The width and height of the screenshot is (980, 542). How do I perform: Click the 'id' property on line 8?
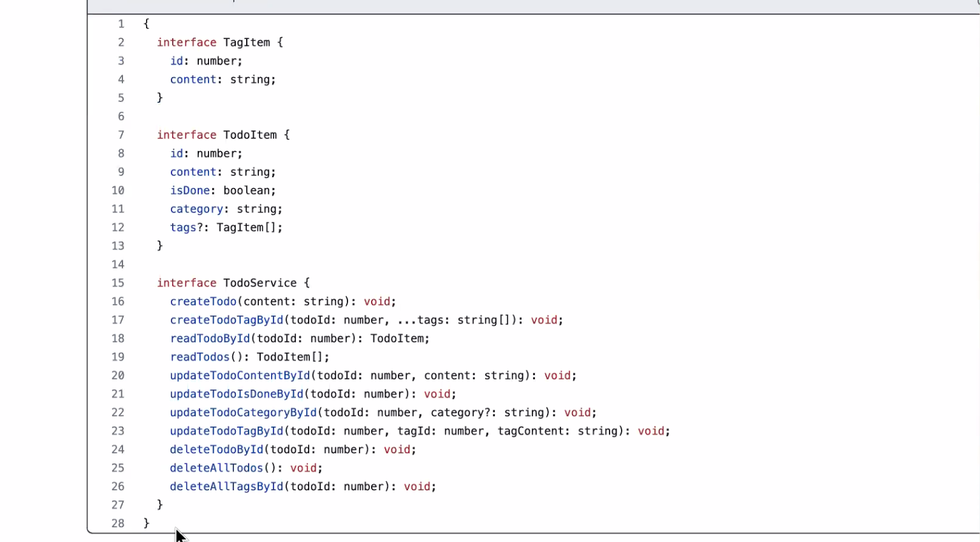pos(177,154)
